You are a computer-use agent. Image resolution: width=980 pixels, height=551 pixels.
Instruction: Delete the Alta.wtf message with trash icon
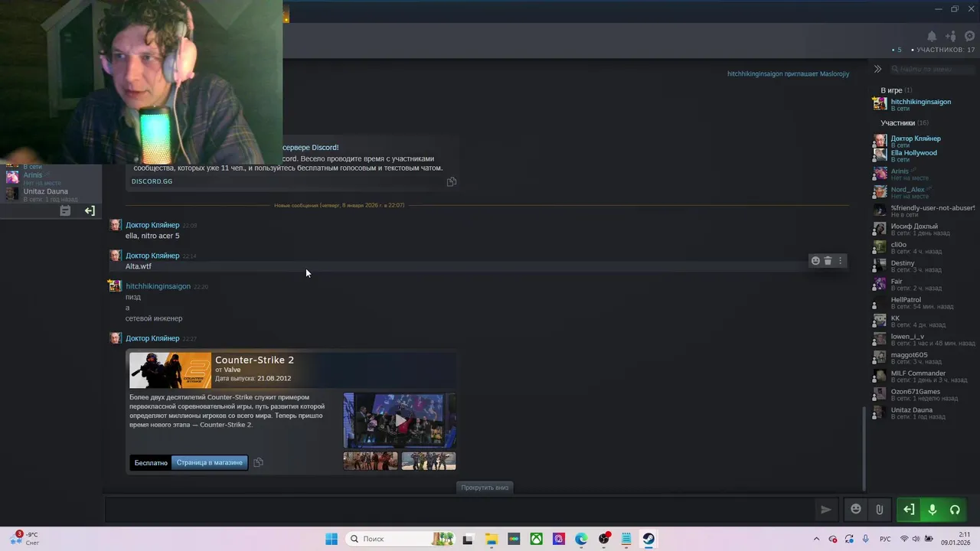coord(828,261)
